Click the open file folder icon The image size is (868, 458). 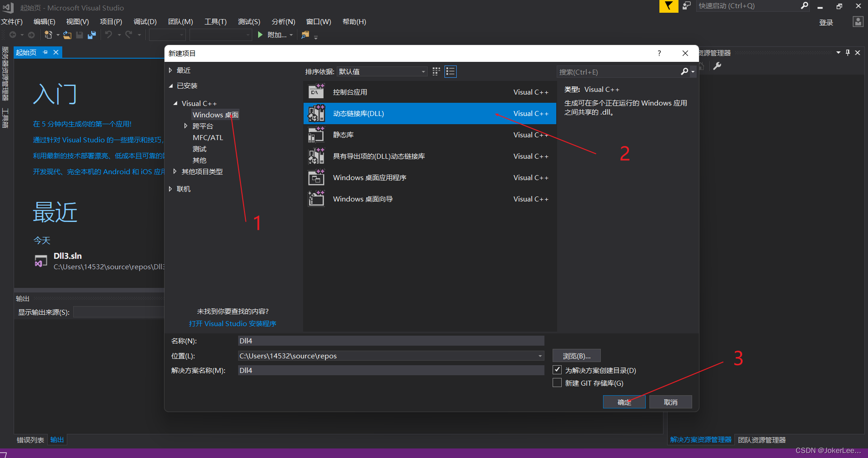click(x=67, y=35)
